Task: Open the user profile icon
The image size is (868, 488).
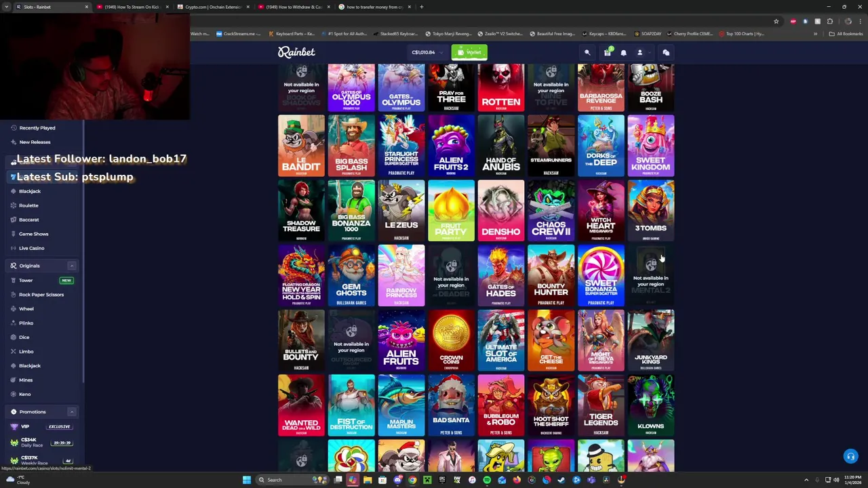Action: click(639, 52)
